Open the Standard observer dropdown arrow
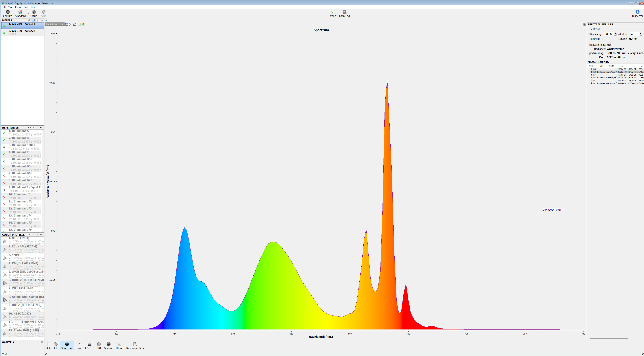 [x=28, y=14]
